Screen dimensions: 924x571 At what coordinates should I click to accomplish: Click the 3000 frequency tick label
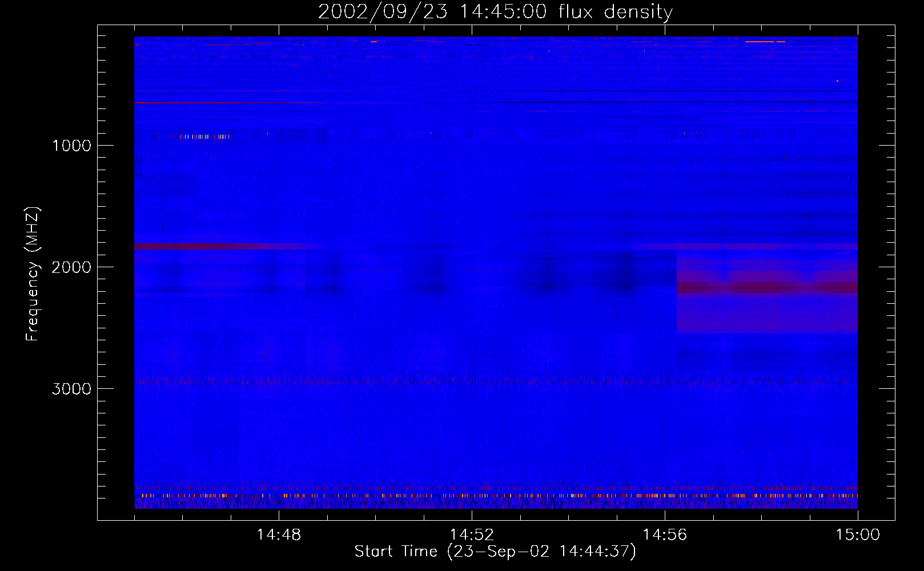71,389
